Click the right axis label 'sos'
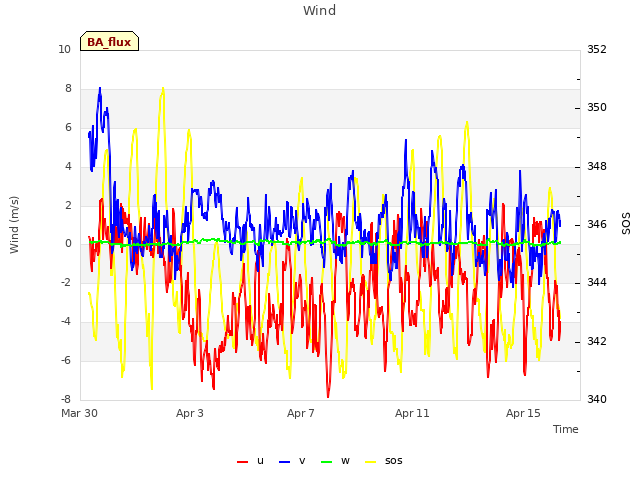The width and height of the screenshot is (640, 480). point(625,224)
